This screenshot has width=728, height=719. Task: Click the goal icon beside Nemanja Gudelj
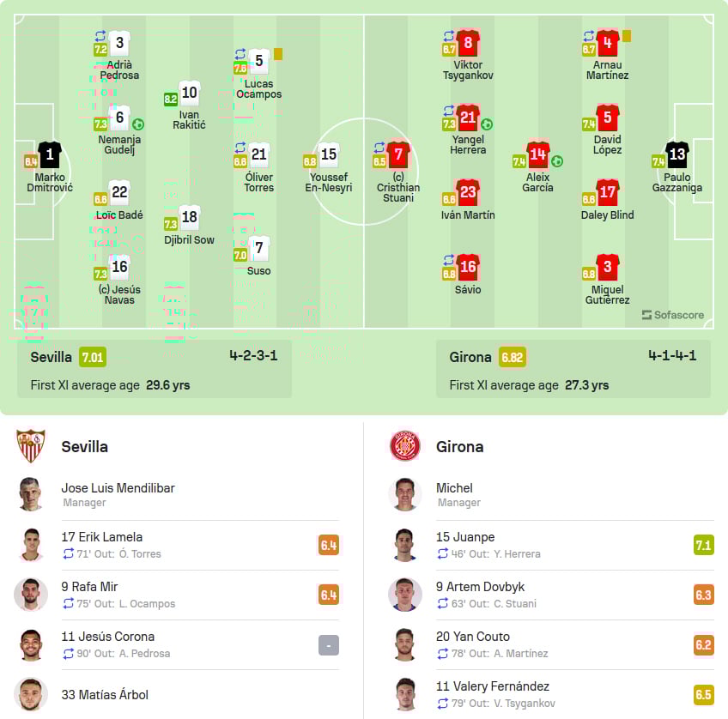[x=138, y=124]
